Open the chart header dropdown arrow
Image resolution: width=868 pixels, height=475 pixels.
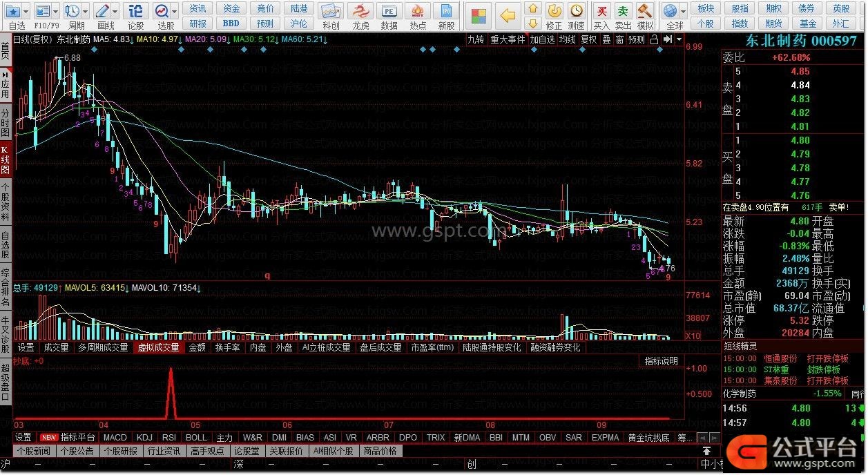tap(679, 39)
